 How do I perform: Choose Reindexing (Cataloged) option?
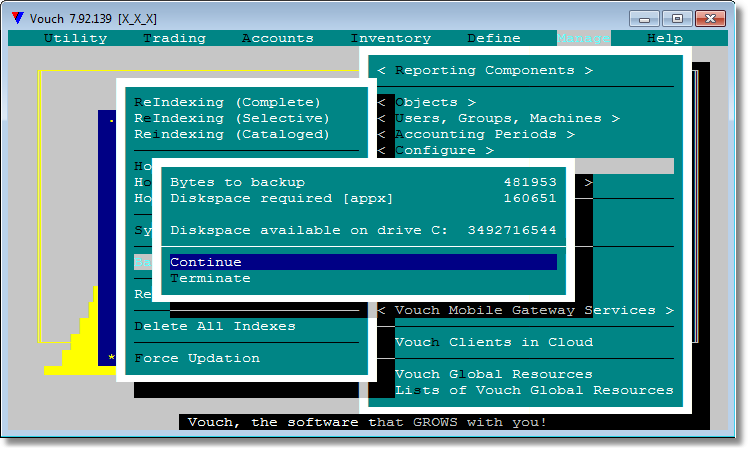(232, 134)
